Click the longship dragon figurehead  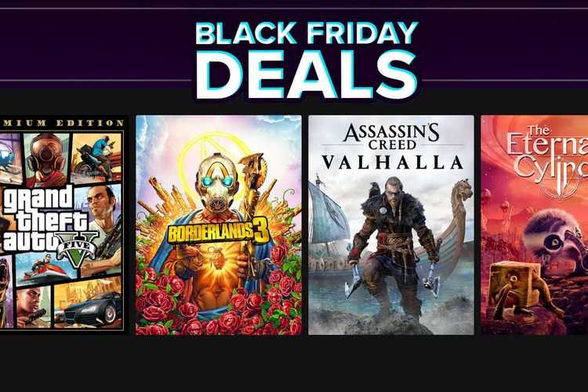pyautogui.click(x=464, y=191)
